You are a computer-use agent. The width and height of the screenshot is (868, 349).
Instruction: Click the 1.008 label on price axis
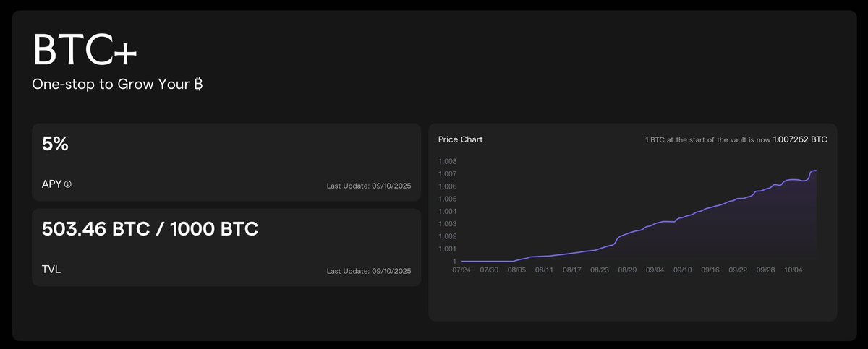pos(447,161)
